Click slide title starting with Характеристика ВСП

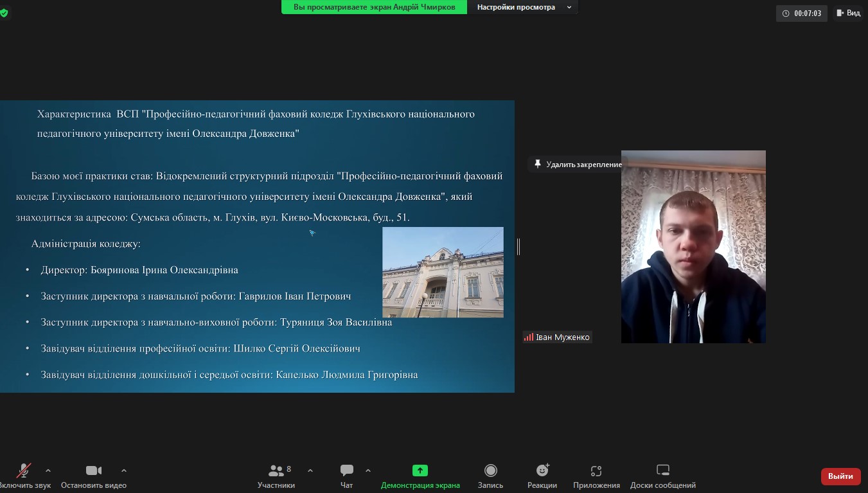256,123
